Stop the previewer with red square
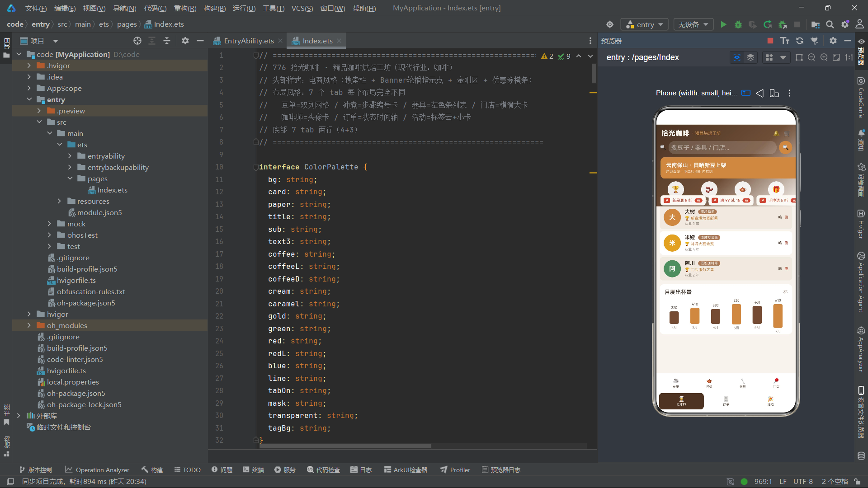The height and width of the screenshot is (488, 868). (x=770, y=41)
